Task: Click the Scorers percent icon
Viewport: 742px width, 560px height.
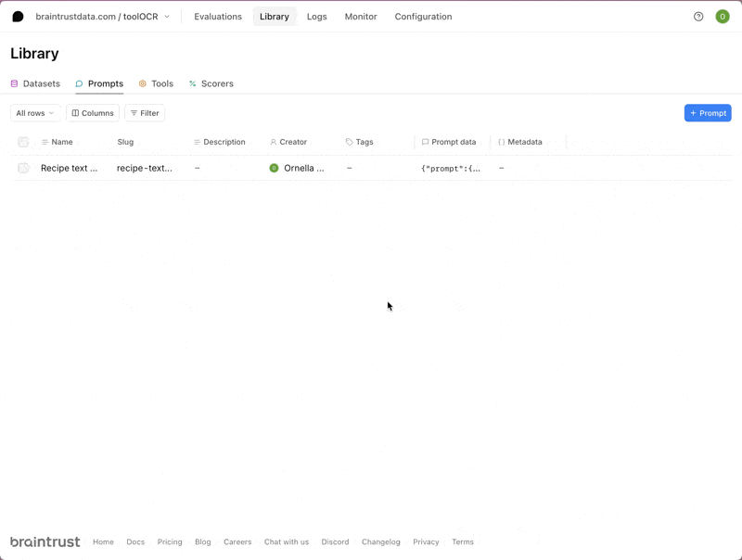Action: (193, 83)
